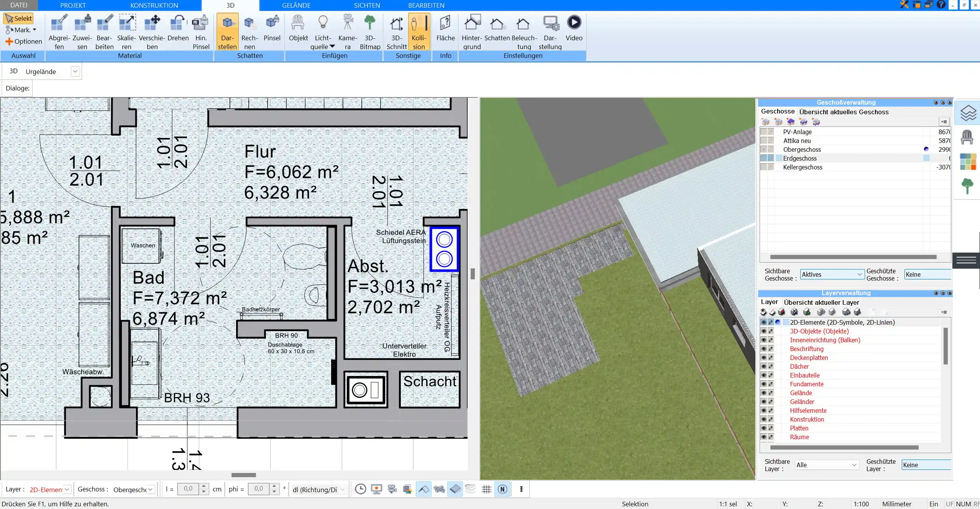Image resolution: width=980 pixels, height=509 pixels.
Task: Open the tree plants sidebar icon
Action: (967, 186)
